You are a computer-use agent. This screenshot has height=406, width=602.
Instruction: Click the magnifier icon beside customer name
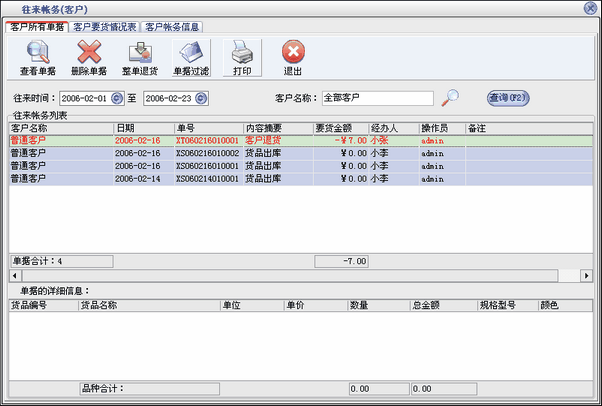pos(451,97)
